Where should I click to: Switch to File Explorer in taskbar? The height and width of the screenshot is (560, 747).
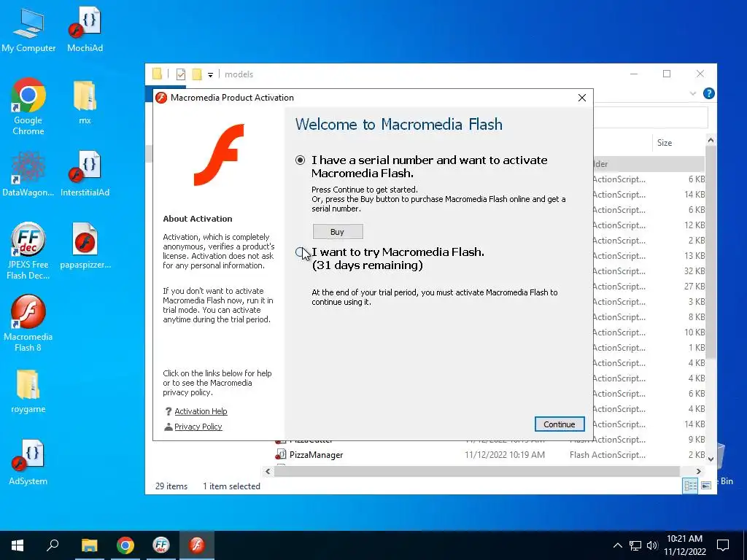(89, 545)
